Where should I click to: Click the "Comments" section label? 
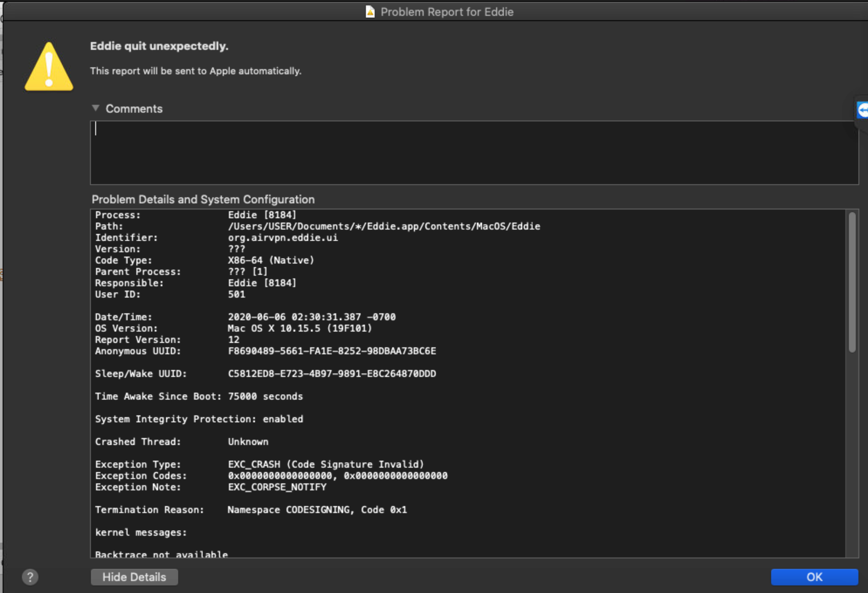(134, 109)
